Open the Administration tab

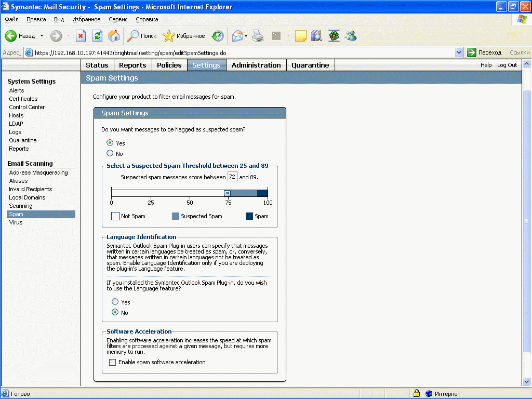click(x=256, y=65)
